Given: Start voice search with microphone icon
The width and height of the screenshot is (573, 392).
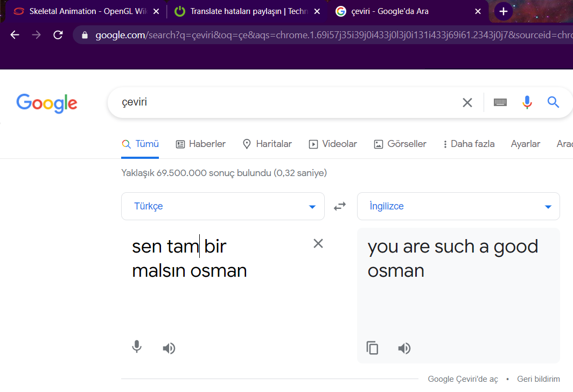Looking at the screenshot, I should (527, 103).
